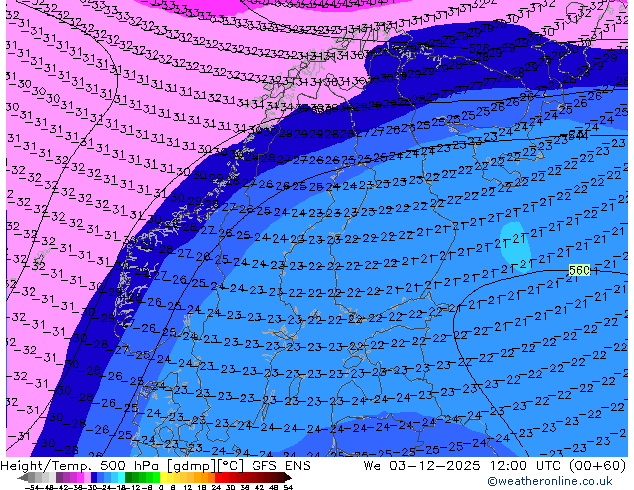The height and width of the screenshot is (490, 634).
Task: Click the 'We 03-12-2025' date text
Action: point(424,466)
